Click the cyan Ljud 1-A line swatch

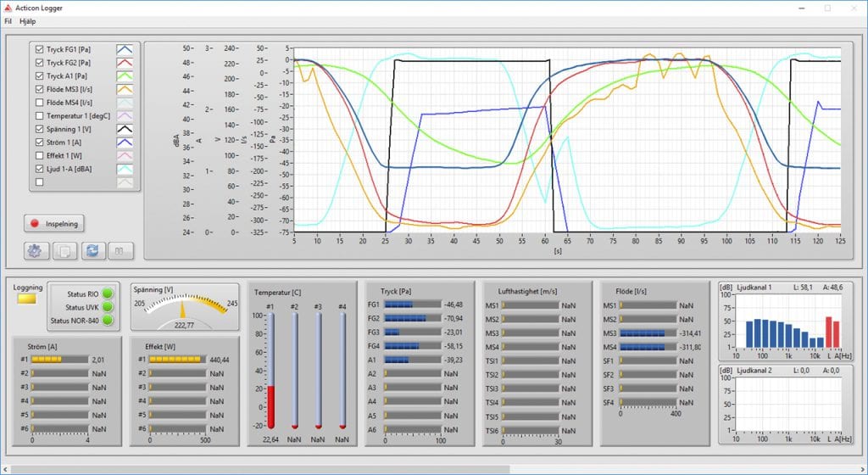pos(125,169)
